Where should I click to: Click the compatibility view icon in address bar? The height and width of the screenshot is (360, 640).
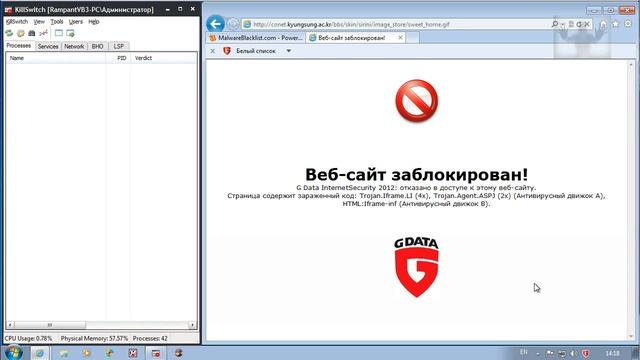click(571, 24)
